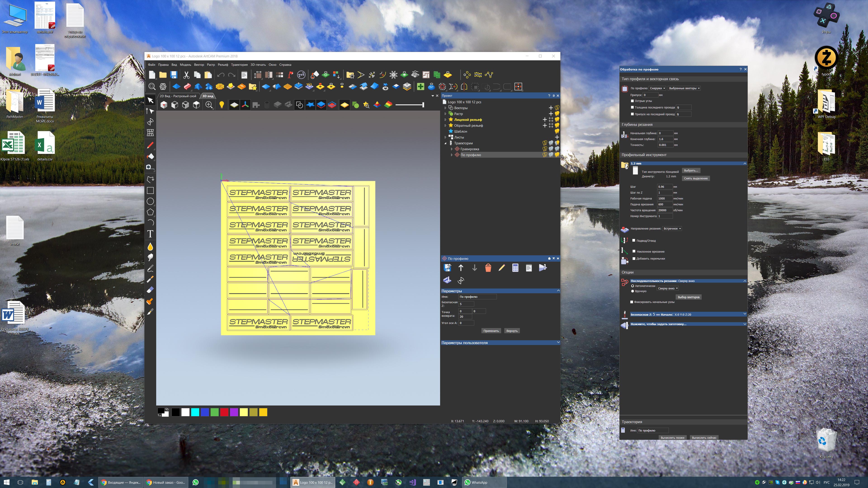Click the Cut scissors icon

click(186, 75)
